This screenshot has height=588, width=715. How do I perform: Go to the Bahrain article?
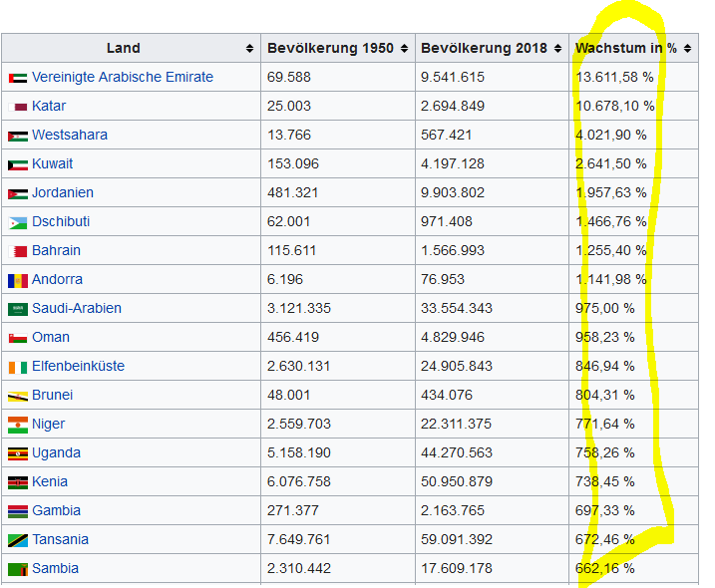[56, 250]
